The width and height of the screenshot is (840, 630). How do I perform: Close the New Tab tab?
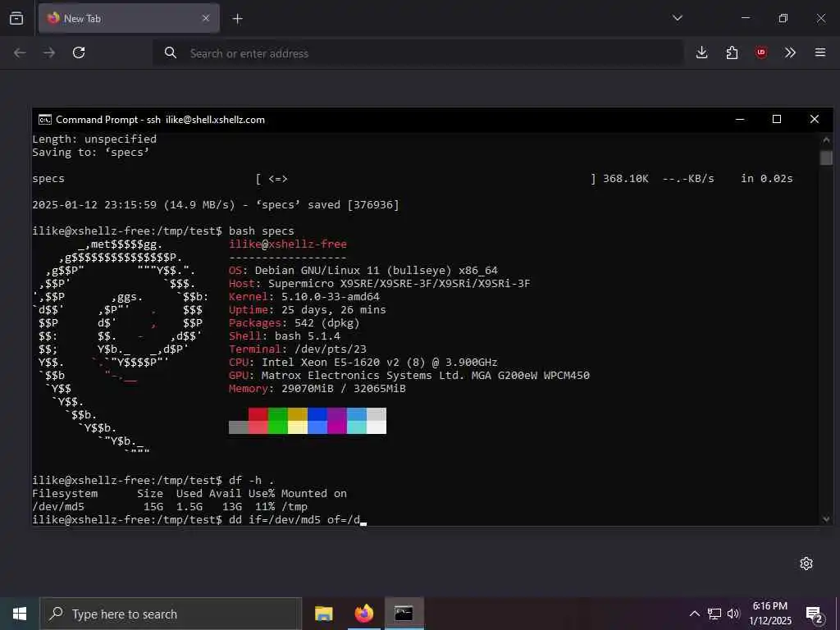206,18
